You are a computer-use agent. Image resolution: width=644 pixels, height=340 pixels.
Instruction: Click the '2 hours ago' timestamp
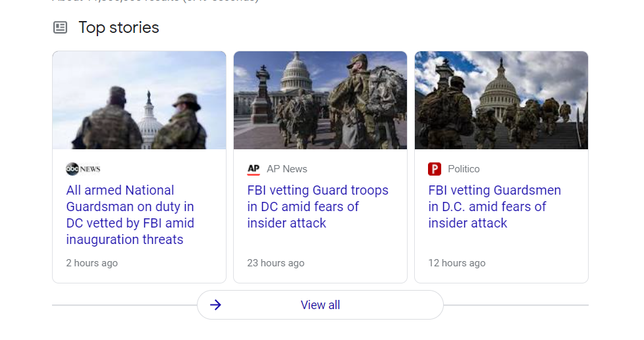click(92, 263)
